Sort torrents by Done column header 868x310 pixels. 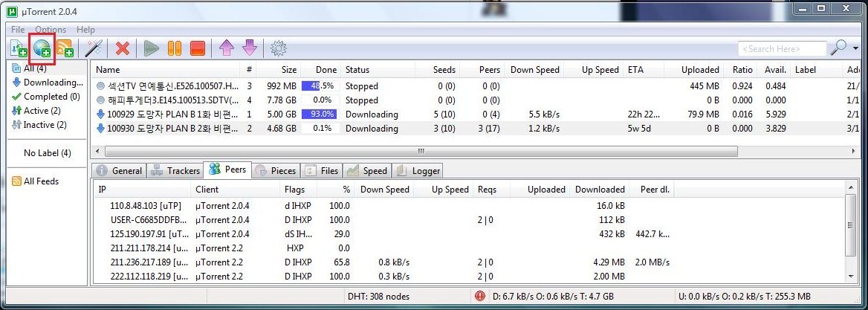pos(321,70)
